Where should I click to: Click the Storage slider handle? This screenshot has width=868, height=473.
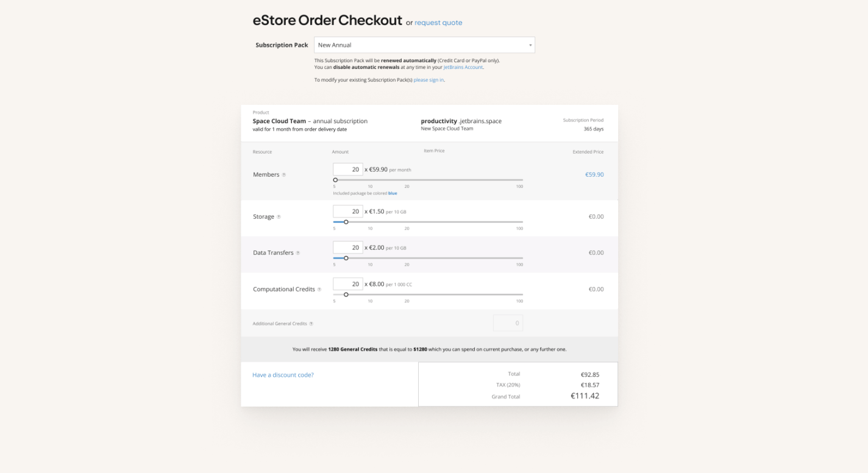pyautogui.click(x=346, y=222)
